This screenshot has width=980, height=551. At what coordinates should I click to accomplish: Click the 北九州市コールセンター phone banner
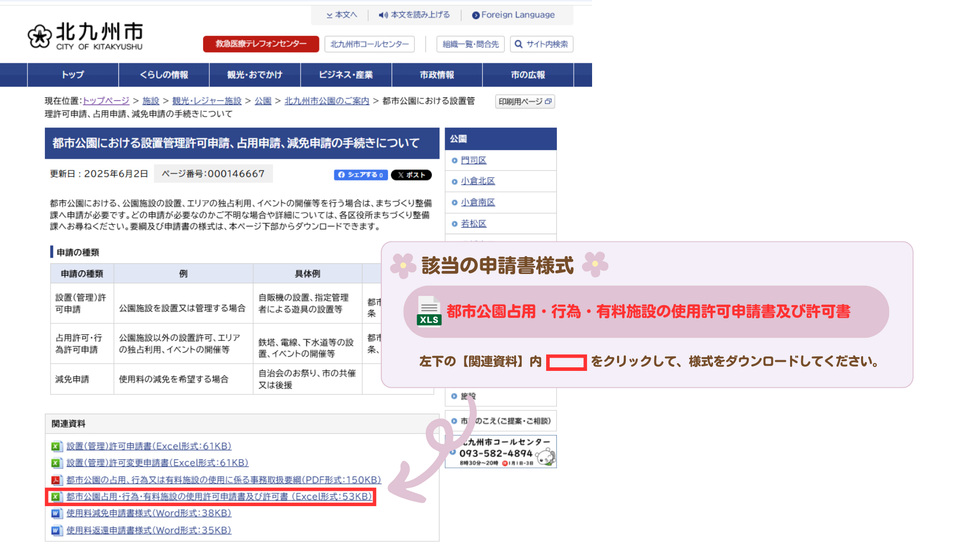coord(501,452)
